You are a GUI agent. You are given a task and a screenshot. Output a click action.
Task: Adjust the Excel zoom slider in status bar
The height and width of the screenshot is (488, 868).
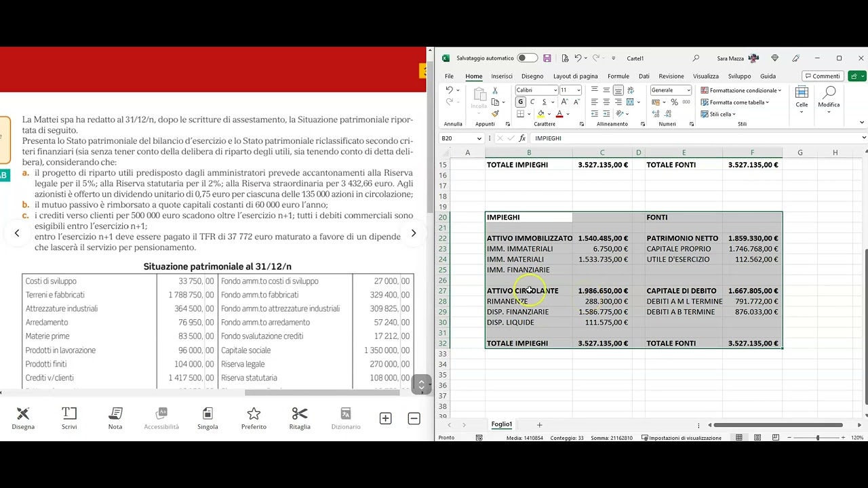(x=817, y=438)
